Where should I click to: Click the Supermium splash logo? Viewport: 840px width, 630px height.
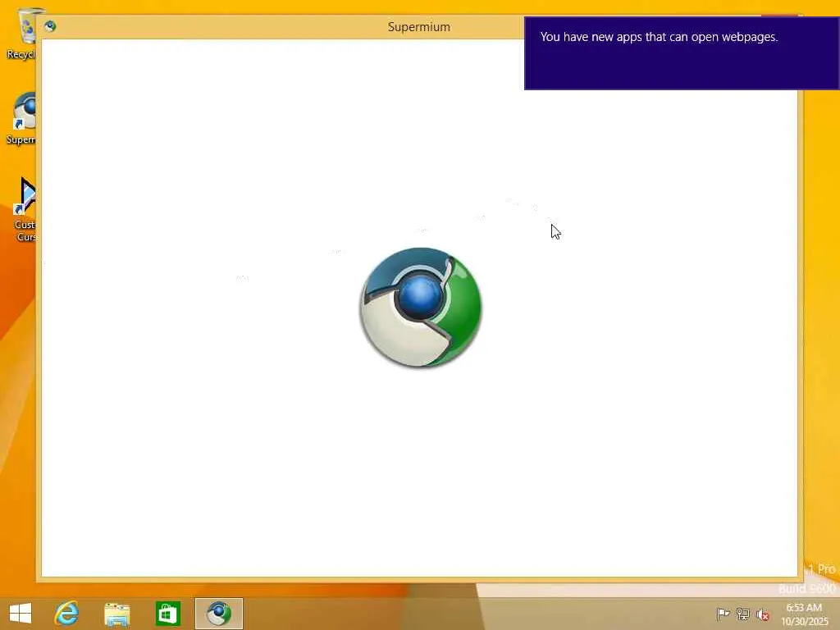421,308
